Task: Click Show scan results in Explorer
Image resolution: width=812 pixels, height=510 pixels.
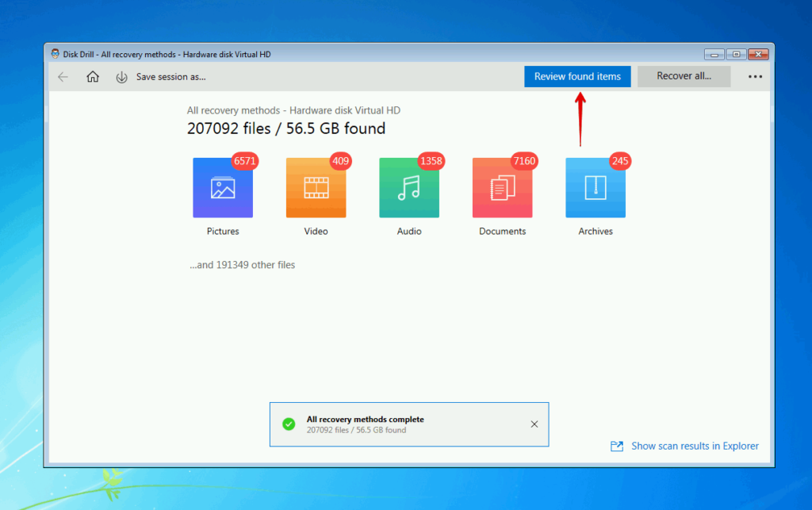Action: click(695, 446)
